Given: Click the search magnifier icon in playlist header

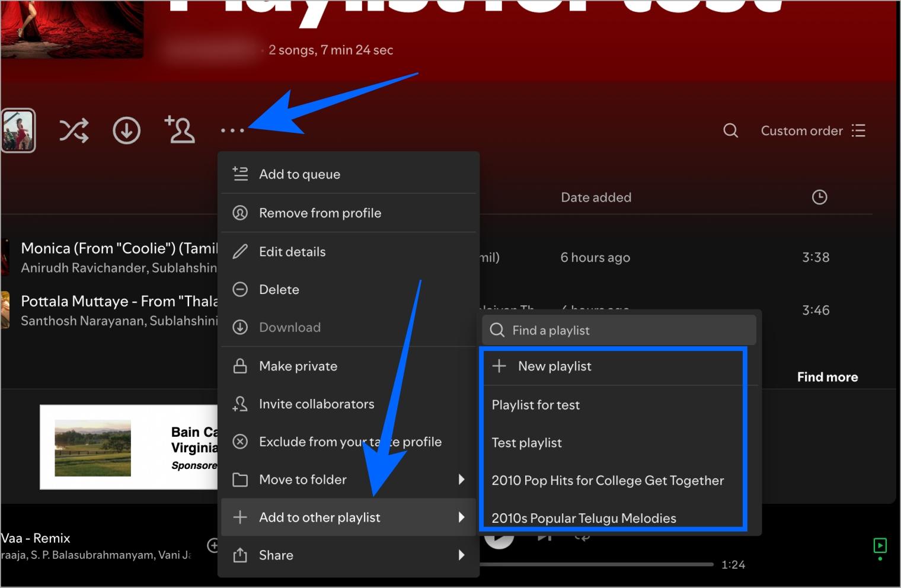Looking at the screenshot, I should pyautogui.click(x=730, y=130).
